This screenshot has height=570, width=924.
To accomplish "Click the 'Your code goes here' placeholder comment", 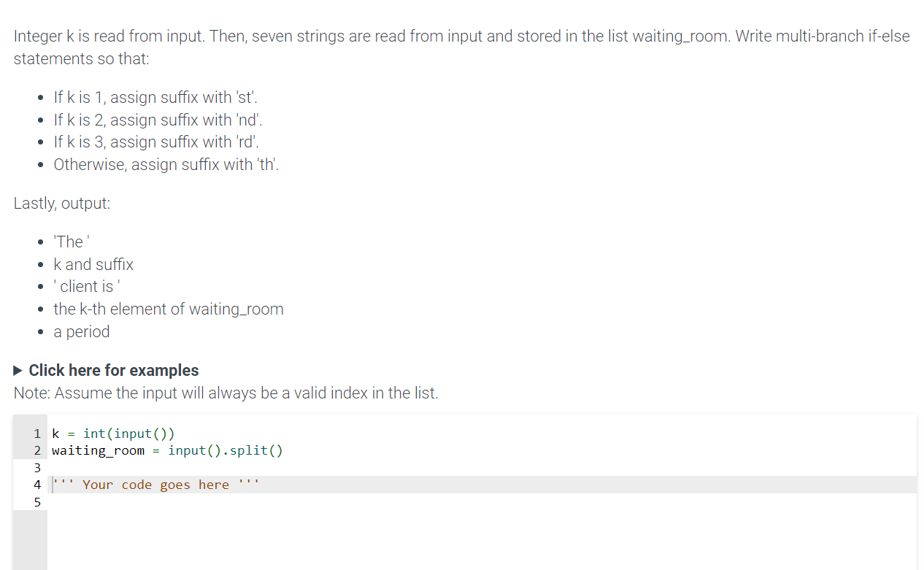I will pos(153,484).
